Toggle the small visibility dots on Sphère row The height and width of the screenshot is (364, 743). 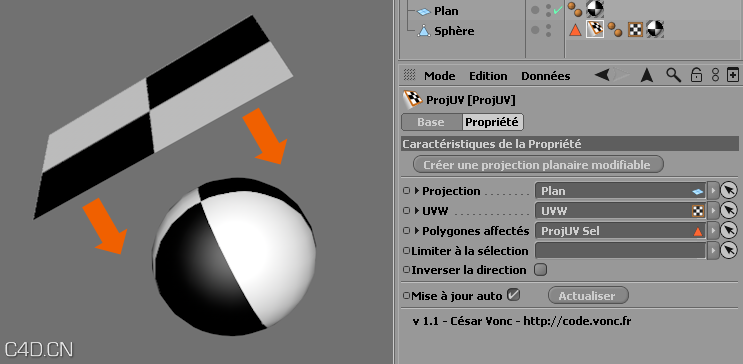point(548,30)
